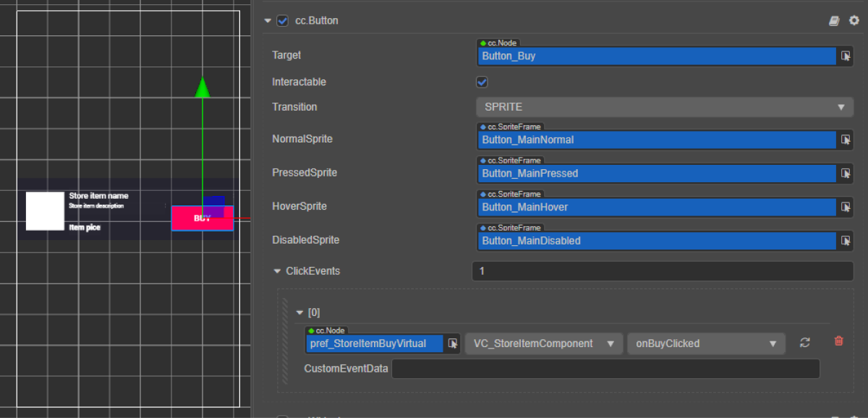Collapse the cc.Button component section
Image resolution: width=868 pixels, height=418 pixels.
pos(268,21)
